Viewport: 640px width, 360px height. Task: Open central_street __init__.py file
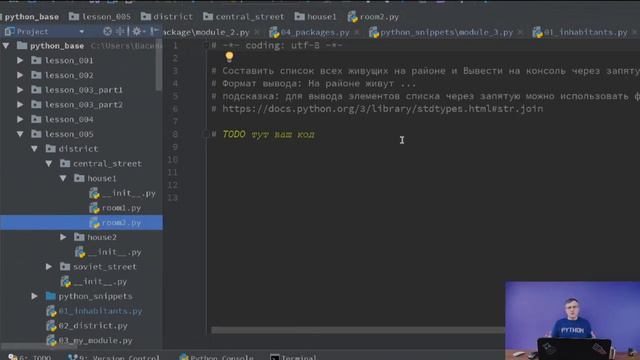108,252
